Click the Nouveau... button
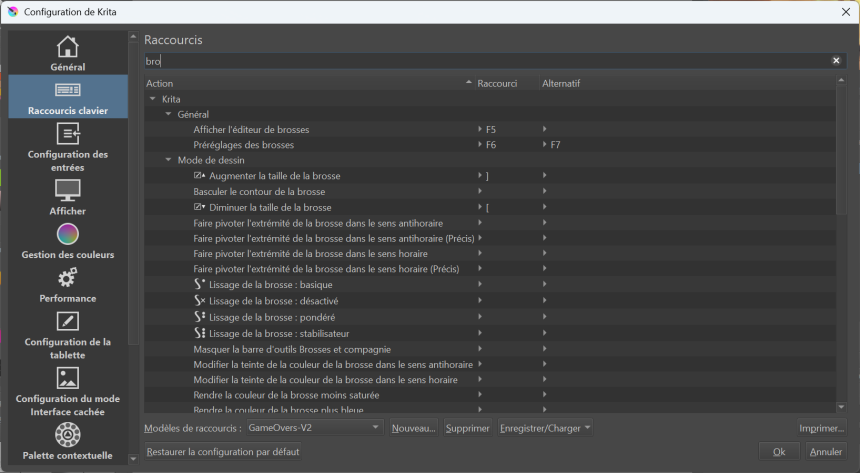This screenshot has width=860, height=473. (413, 428)
